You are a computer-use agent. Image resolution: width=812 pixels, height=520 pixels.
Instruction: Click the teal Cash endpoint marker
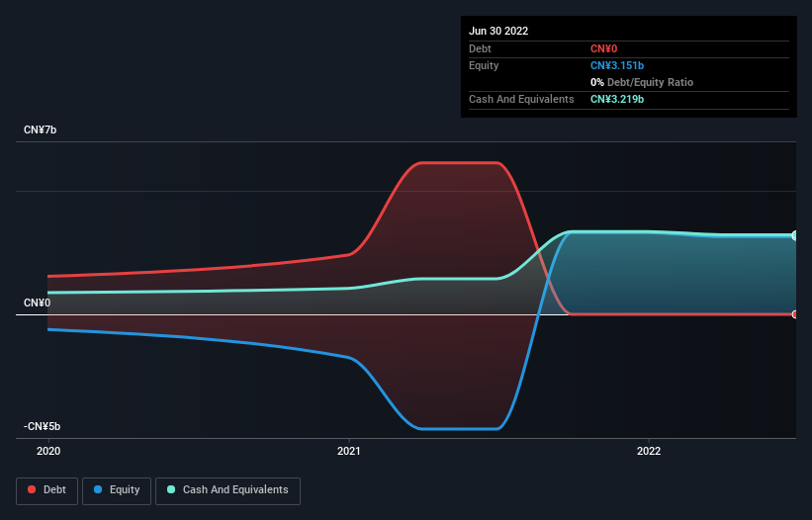point(795,235)
